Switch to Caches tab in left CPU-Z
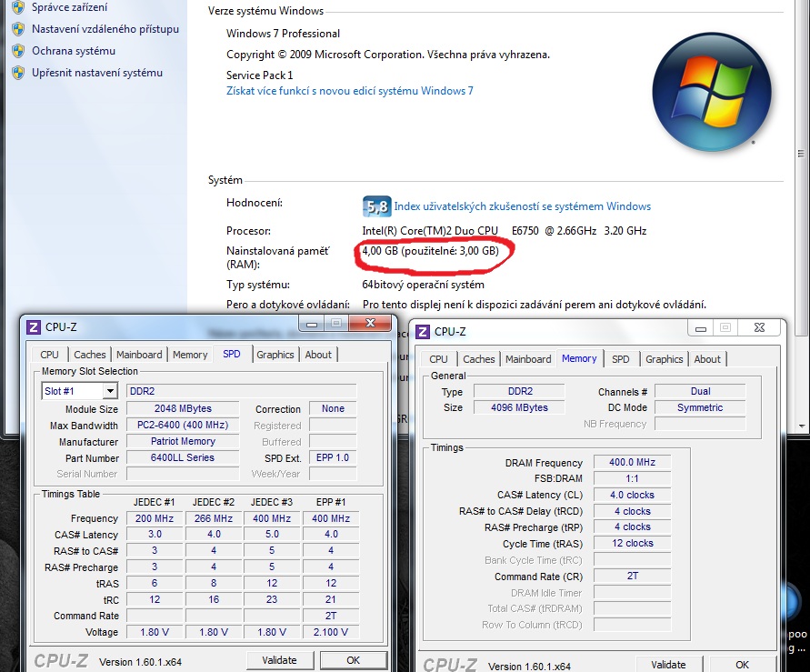The height and width of the screenshot is (672, 810). 89,355
